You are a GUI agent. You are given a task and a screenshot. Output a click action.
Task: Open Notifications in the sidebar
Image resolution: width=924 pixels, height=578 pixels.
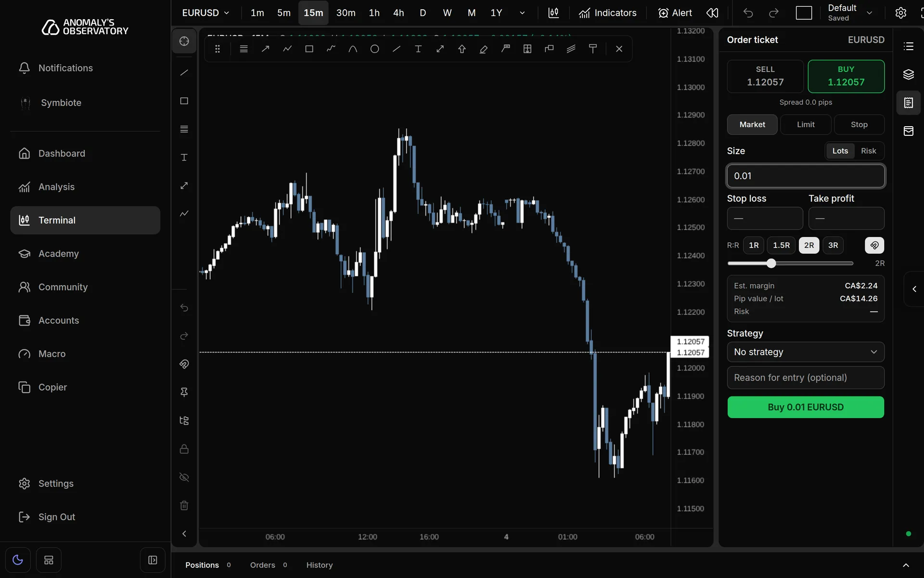[x=85, y=68]
